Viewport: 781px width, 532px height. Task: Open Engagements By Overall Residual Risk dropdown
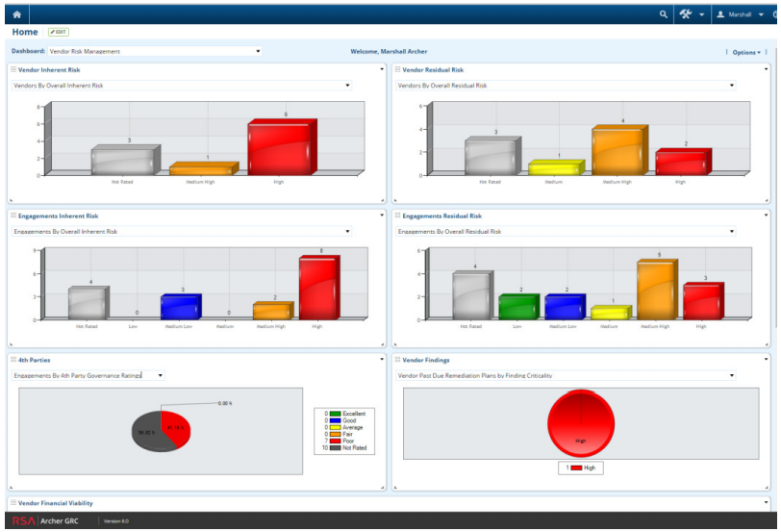(566, 232)
